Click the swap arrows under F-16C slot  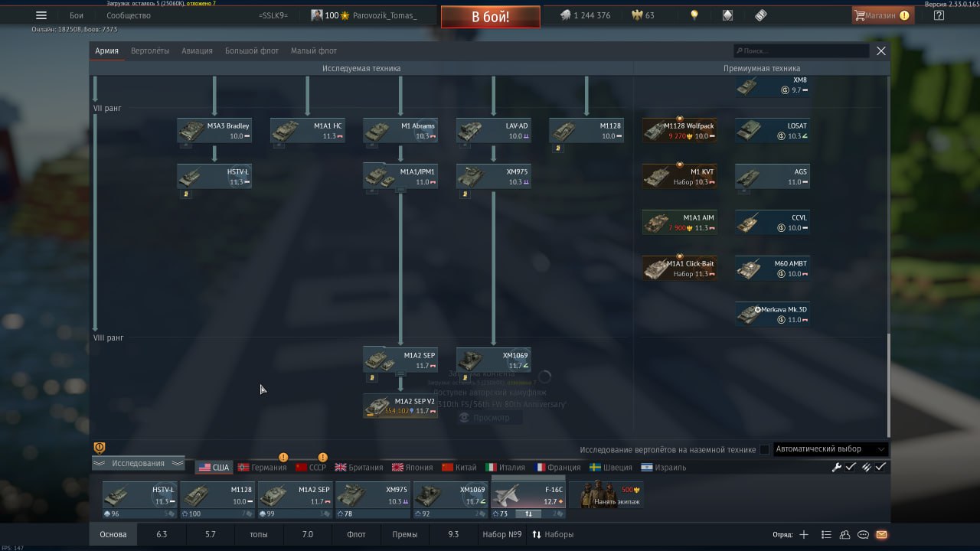[x=528, y=514]
